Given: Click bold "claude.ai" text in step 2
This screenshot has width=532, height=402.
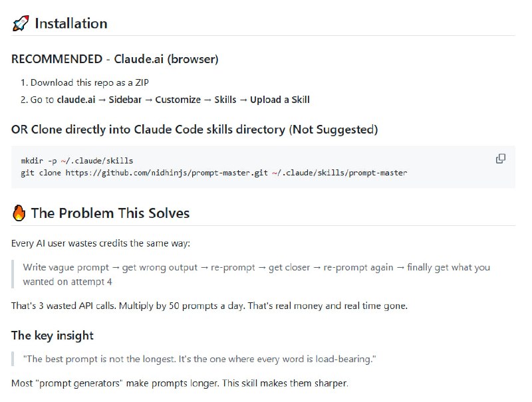Looking at the screenshot, I should tap(76, 100).
